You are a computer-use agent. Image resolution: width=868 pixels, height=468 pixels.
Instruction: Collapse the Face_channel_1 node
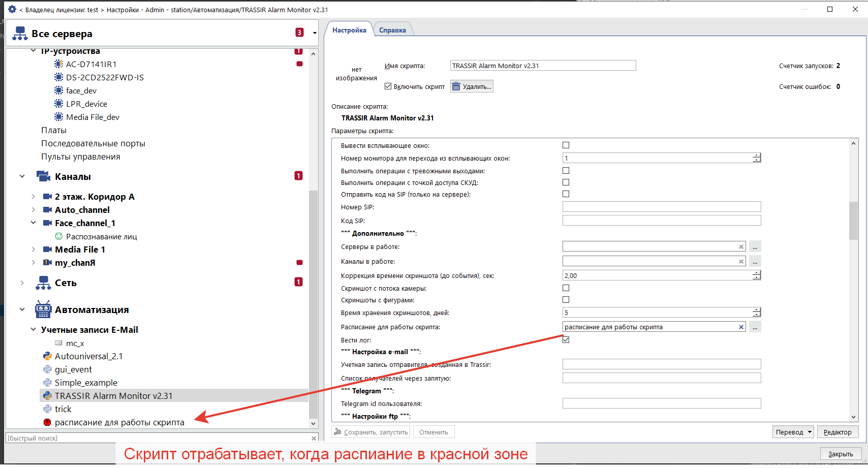(33, 223)
